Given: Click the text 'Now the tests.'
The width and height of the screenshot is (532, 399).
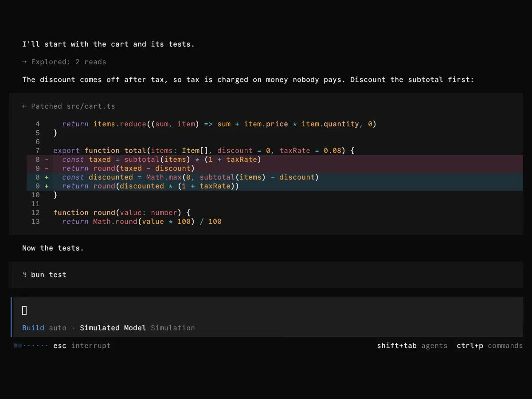Looking at the screenshot, I should pyautogui.click(x=53, y=248).
